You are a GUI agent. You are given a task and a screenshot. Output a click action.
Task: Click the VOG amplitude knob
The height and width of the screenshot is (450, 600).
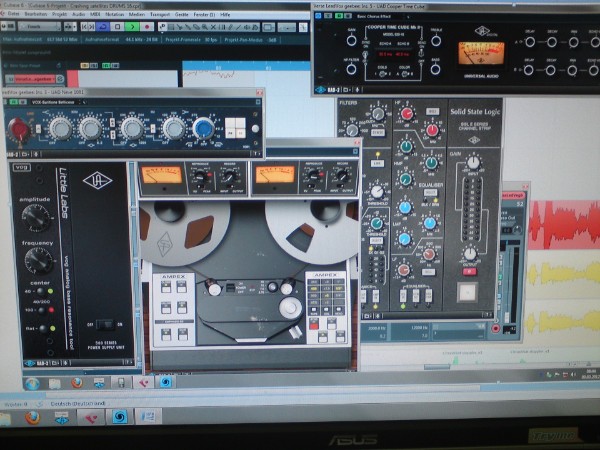(x=36, y=218)
